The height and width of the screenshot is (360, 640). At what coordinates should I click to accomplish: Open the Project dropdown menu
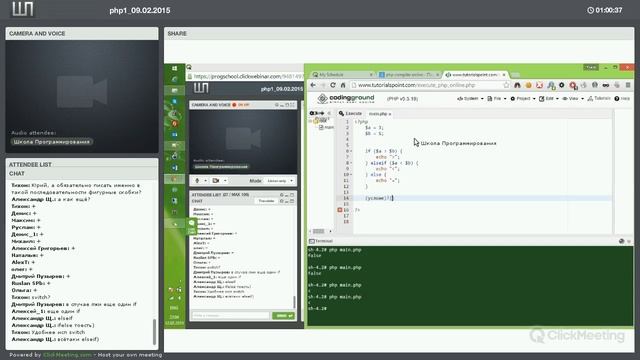pyautogui.click(x=523, y=99)
